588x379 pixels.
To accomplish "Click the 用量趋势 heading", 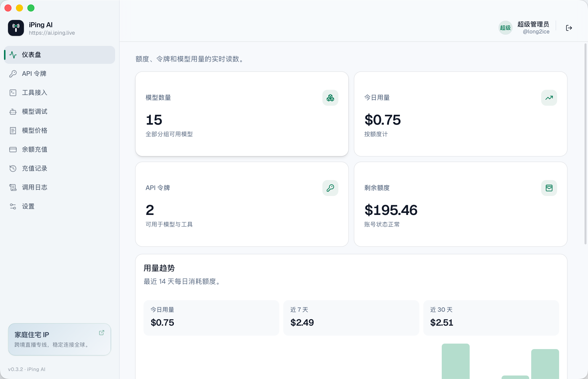I will (159, 268).
